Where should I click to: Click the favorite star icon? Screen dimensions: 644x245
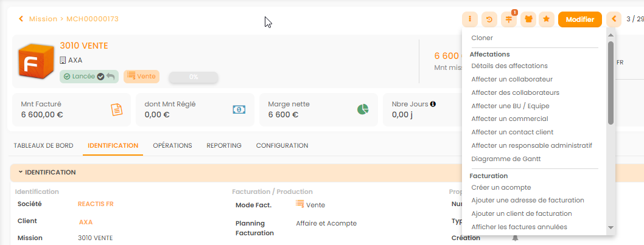coord(547,19)
